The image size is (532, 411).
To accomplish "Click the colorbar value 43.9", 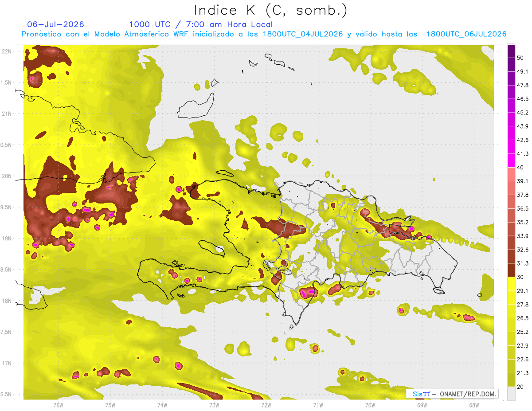I will 523,126.
